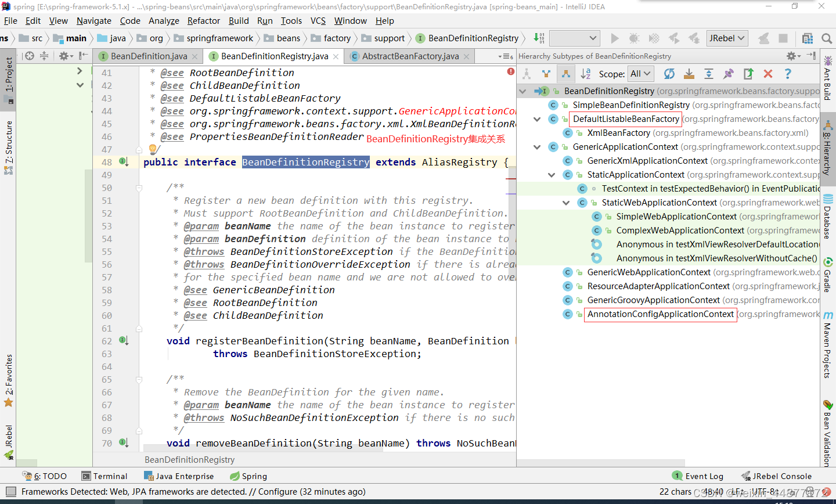
Task: Click Collapse All in Project panel
Action: pos(44,56)
